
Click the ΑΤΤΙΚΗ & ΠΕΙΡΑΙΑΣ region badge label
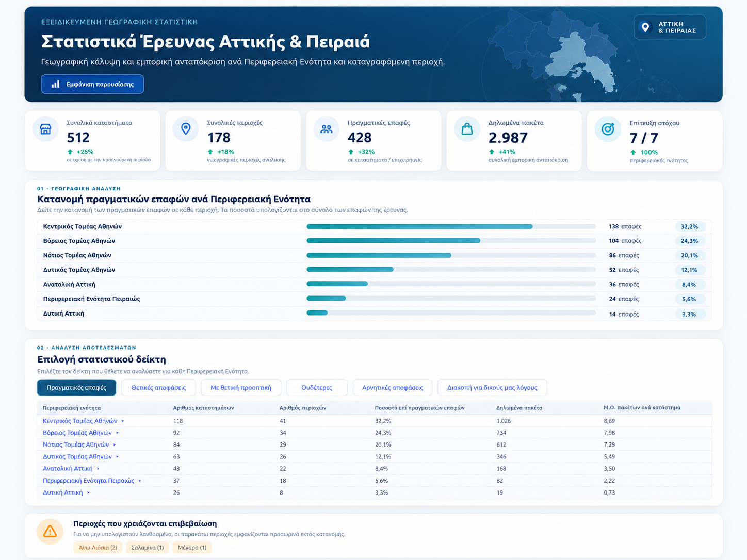tap(677, 27)
